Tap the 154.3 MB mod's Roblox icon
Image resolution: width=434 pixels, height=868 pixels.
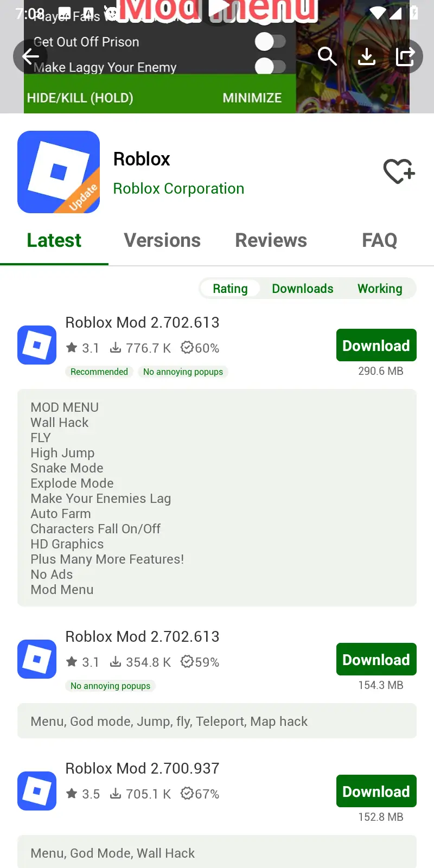tap(37, 659)
